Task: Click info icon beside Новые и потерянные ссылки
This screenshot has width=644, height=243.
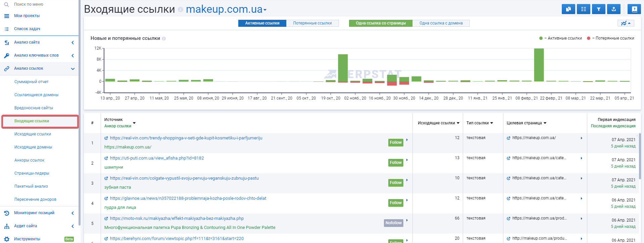Action: (x=164, y=39)
